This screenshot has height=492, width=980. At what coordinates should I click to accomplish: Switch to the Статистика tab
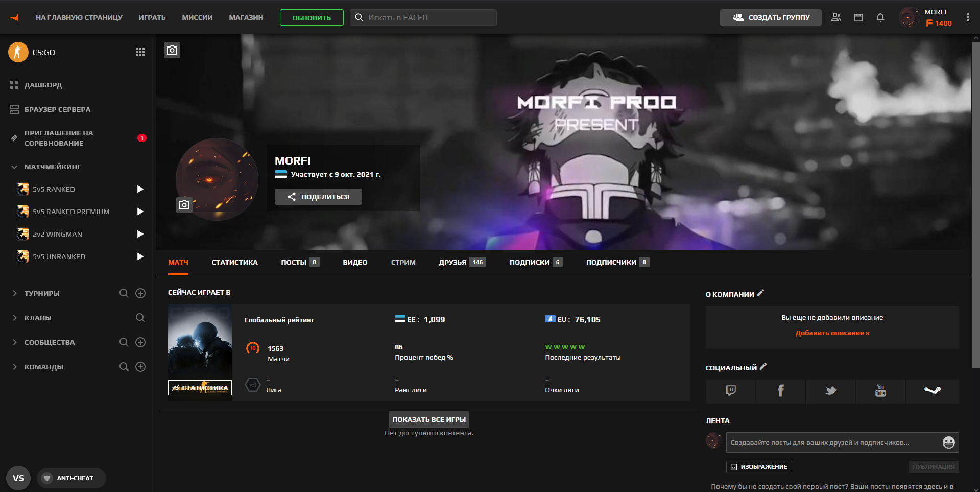click(x=234, y=262)
